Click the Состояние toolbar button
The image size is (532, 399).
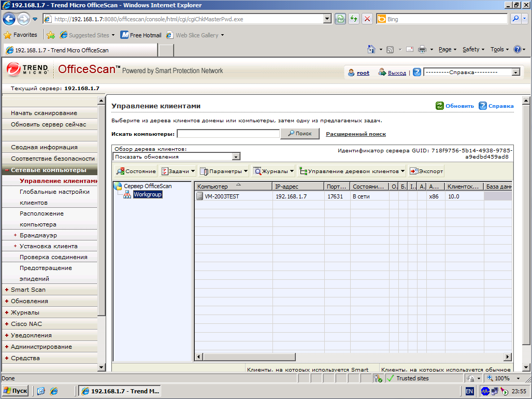[x=136, y=172]
